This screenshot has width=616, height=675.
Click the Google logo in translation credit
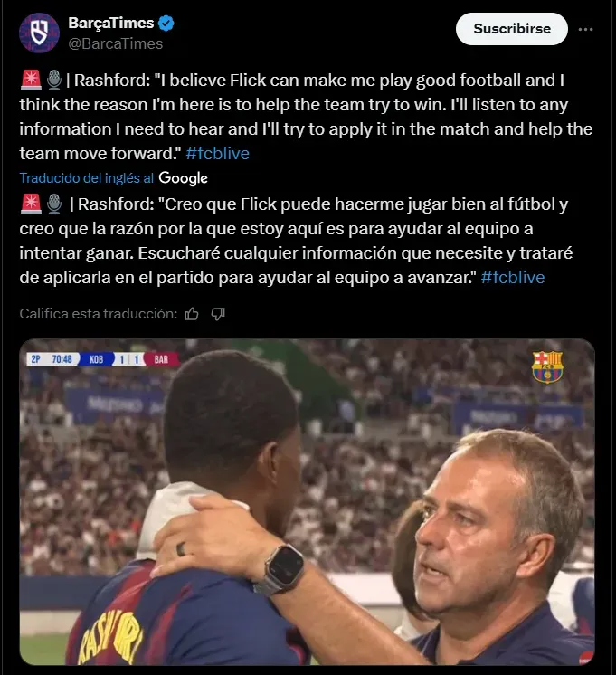point(183,178)
